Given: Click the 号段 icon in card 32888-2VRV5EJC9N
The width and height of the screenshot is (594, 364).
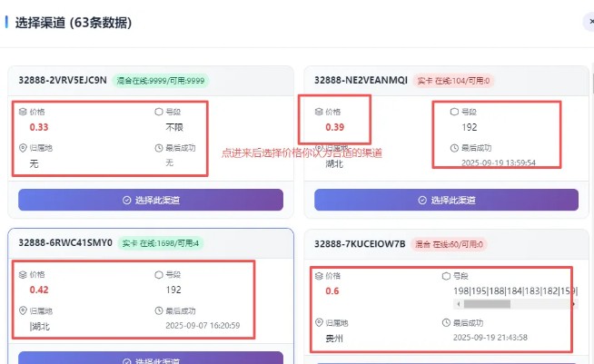Looking at the screenshot, I should (159, 112).
